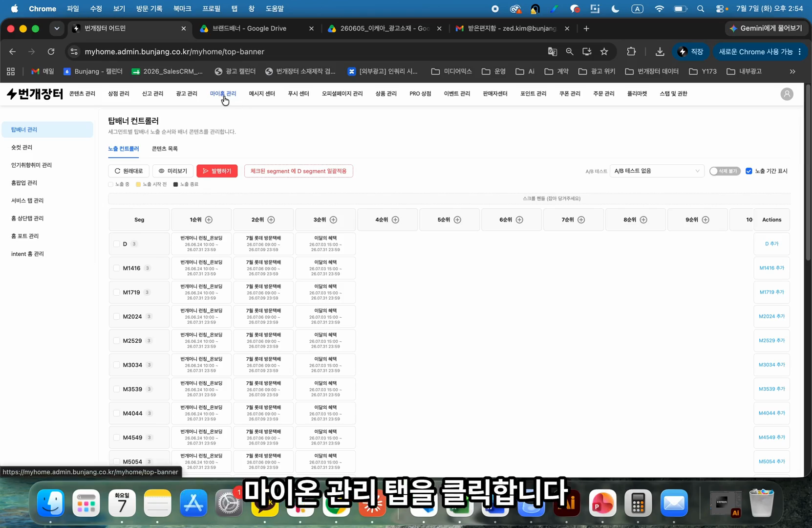The width and height of the screenshot is (812, 528).
Task: Open A/B 테스트 없음 dropdown
Action: click(x=657, y=171)
